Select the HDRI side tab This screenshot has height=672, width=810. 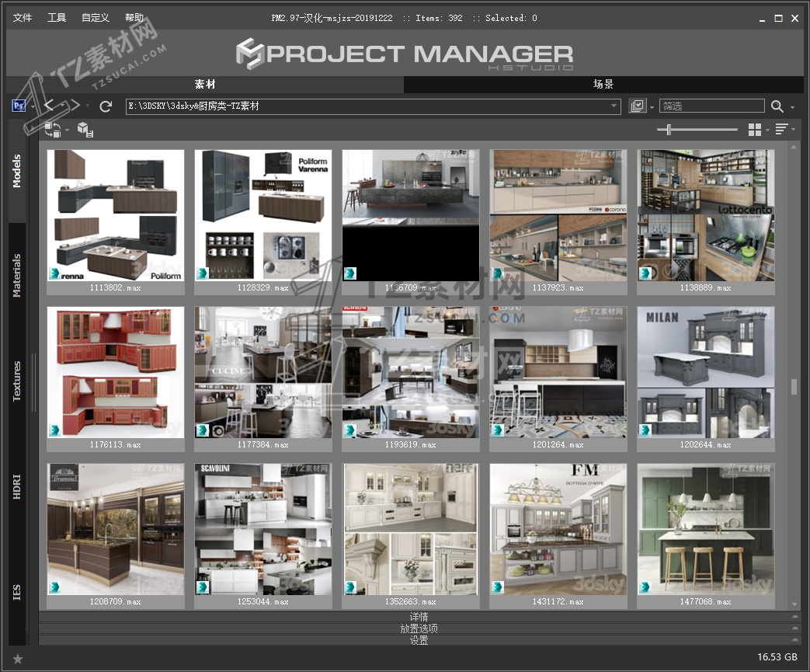pos(17,486)
